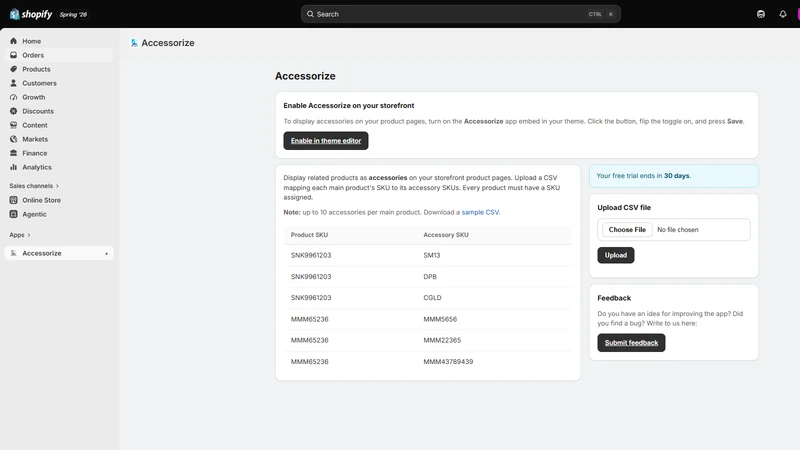Download the sample CSV link
800x450 pixels.
(480, 212)
